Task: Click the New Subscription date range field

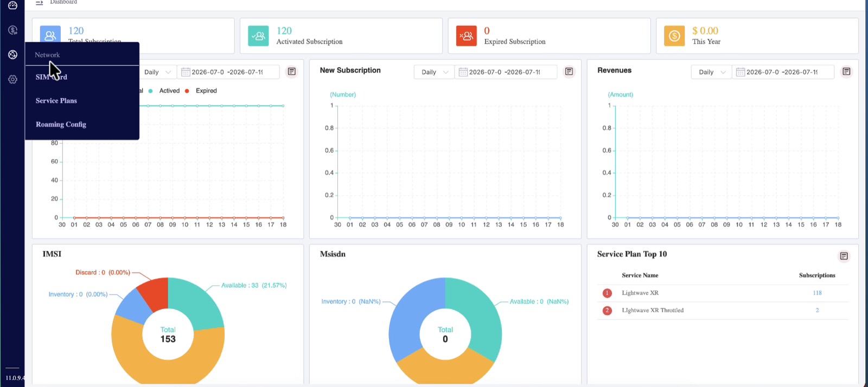Action: pyautogui.click(x=506, y=72)
